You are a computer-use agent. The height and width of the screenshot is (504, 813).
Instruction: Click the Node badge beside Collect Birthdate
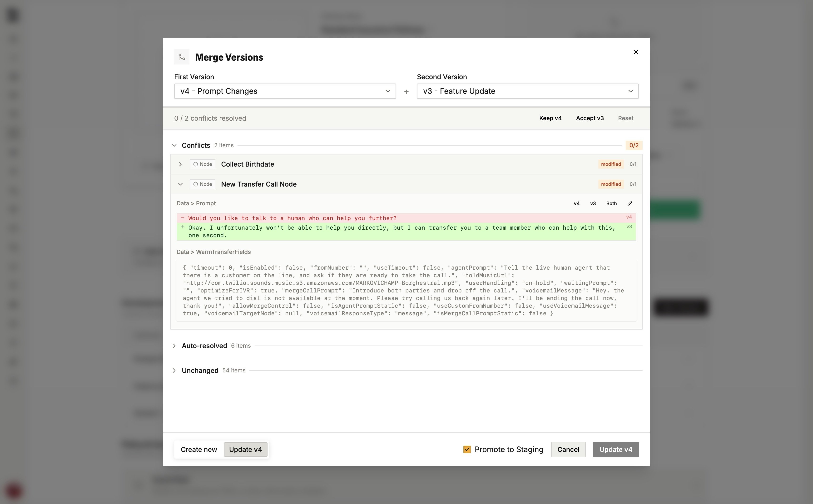202,164
